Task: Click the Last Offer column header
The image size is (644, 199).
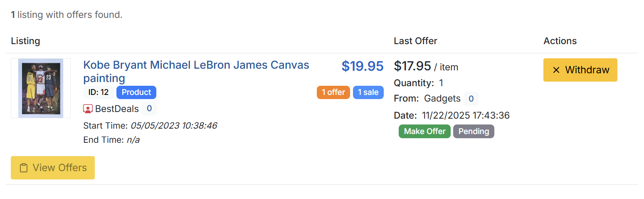Action: click(x=415, y=41)
